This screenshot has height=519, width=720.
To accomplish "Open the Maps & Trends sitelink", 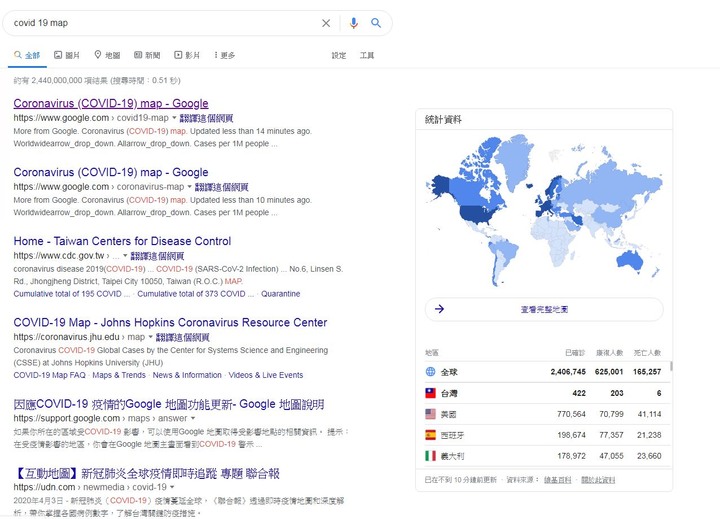I will [119, 375].
